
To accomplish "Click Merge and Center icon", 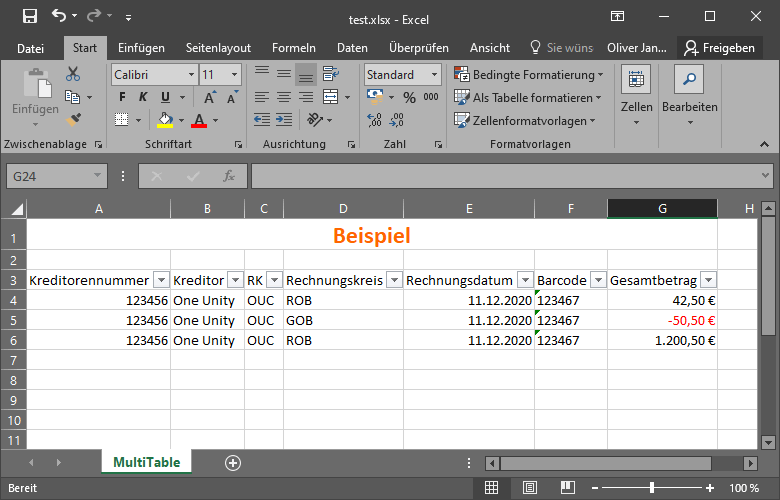I will click(x=331, y=97).
